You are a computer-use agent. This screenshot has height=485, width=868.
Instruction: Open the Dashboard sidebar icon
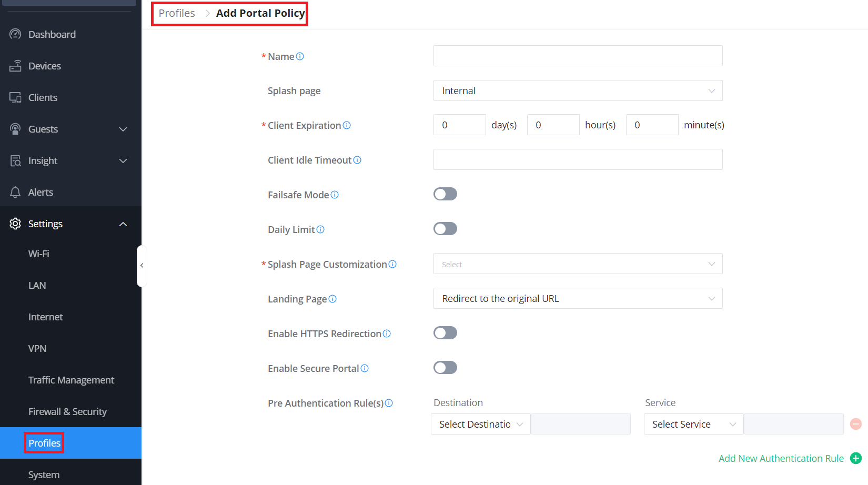(15, 34)
